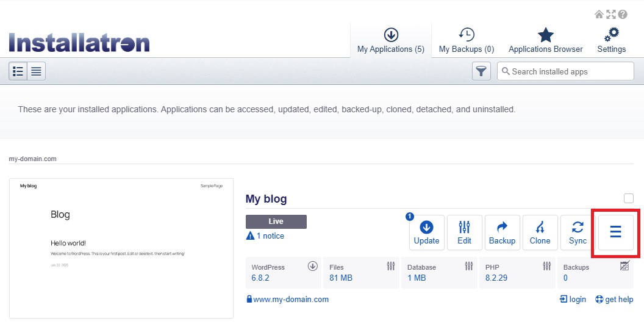The height and width of the screenshot is (335, 644).
Task: Click the Clone button
Action: coord(540,232)
